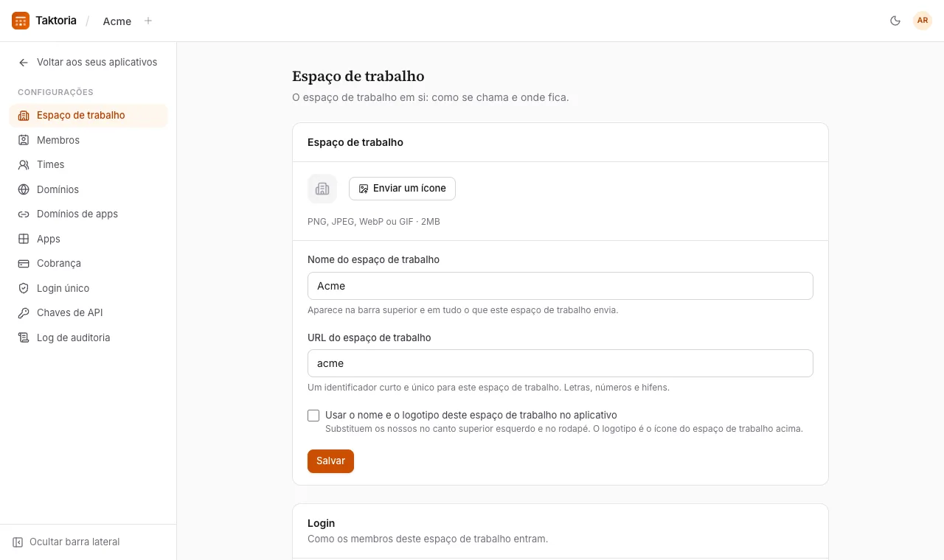Click the back arrow icon in the sidebar

[24, 63]
